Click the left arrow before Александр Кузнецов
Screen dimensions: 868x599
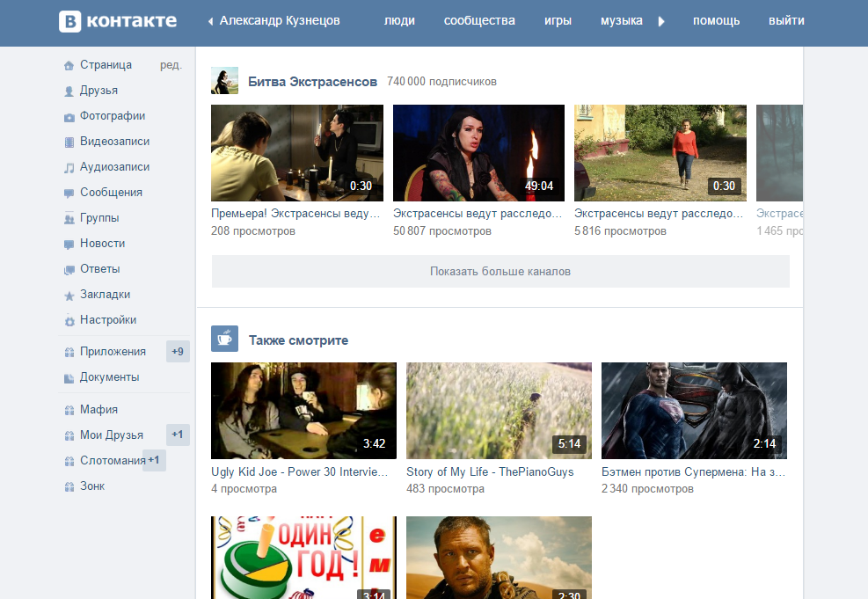210,22
